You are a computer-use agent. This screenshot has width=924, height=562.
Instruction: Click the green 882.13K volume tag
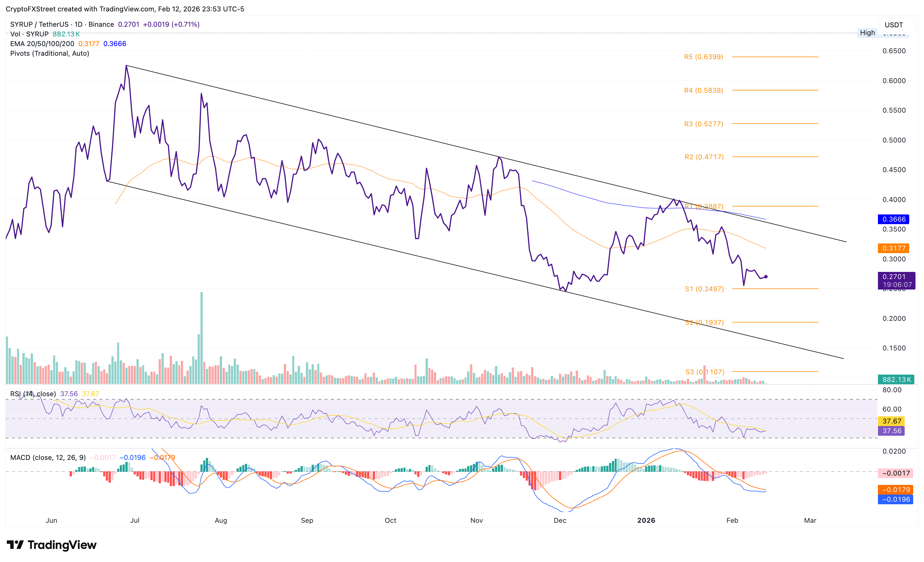(x=896, y=379)
